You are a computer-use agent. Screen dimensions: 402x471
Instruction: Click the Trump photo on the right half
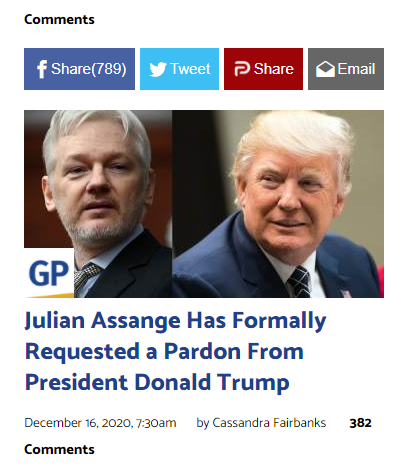point(278,204)
